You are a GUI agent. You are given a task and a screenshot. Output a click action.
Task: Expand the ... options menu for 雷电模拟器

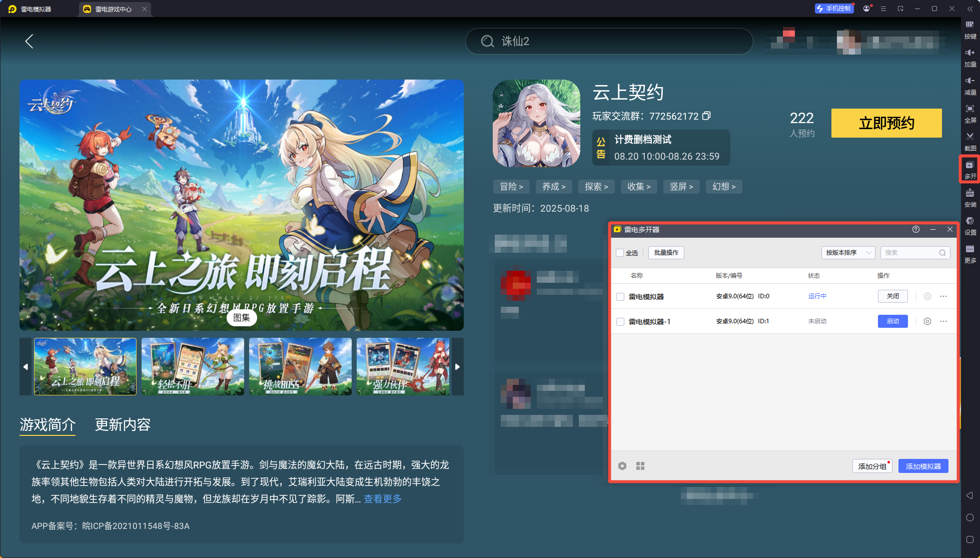click(944, 296)
